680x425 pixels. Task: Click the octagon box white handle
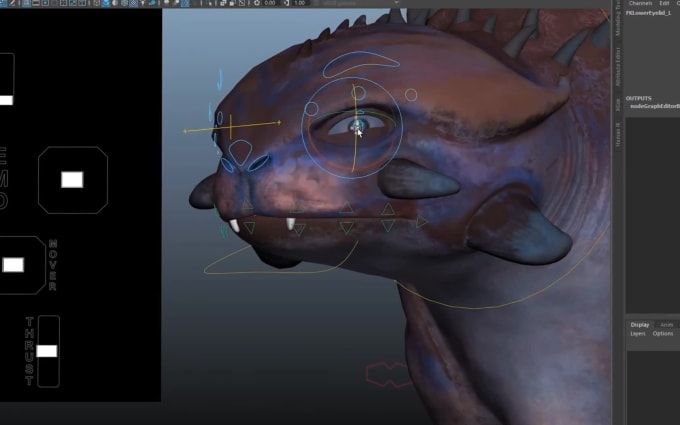coord(72,180)
